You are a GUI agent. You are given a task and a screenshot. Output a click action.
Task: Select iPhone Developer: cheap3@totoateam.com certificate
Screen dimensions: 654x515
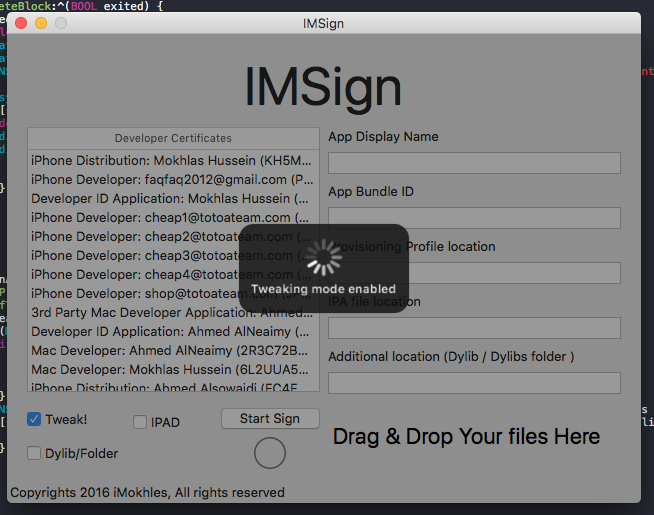[174, 256]
